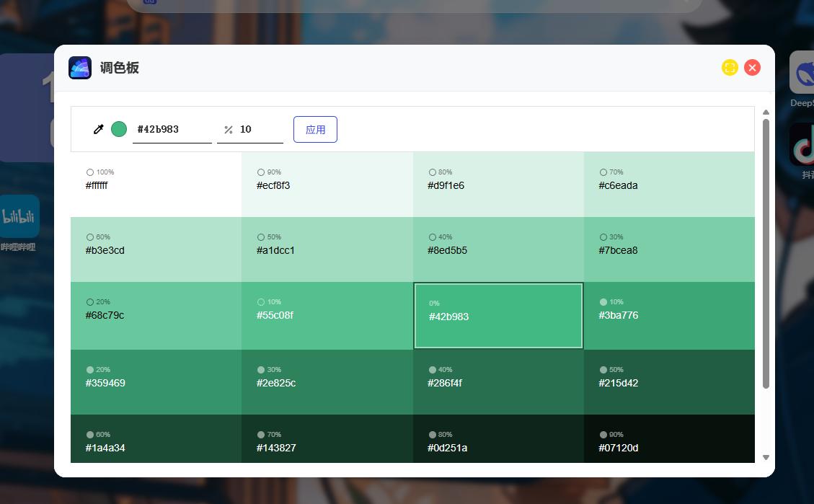The height and width of the screenshot is (504, 814).
Task: Click the palette app logo icon
Action: 80,68
